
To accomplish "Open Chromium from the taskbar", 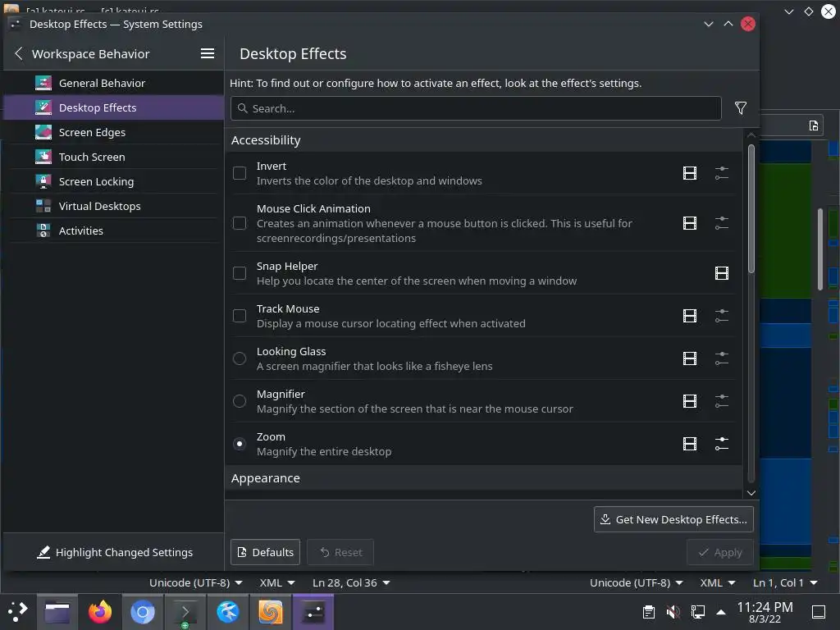I will click(x=143, y=612).
